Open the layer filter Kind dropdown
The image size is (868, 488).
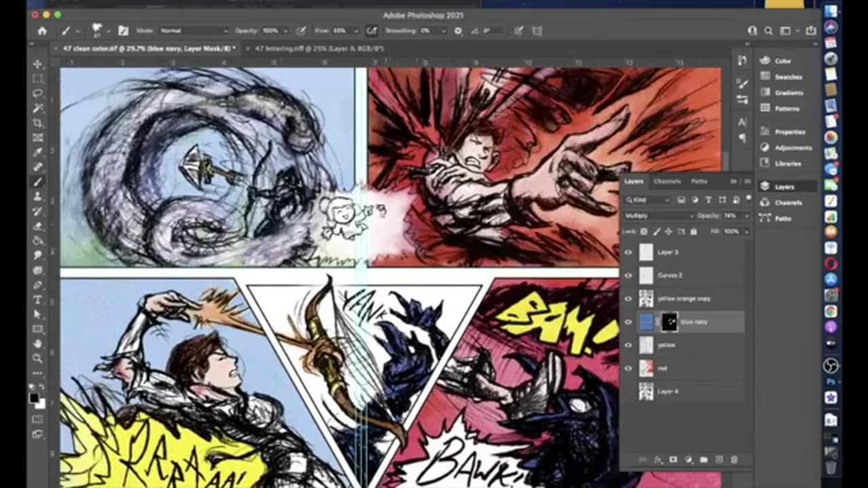[x=648, y=200]
